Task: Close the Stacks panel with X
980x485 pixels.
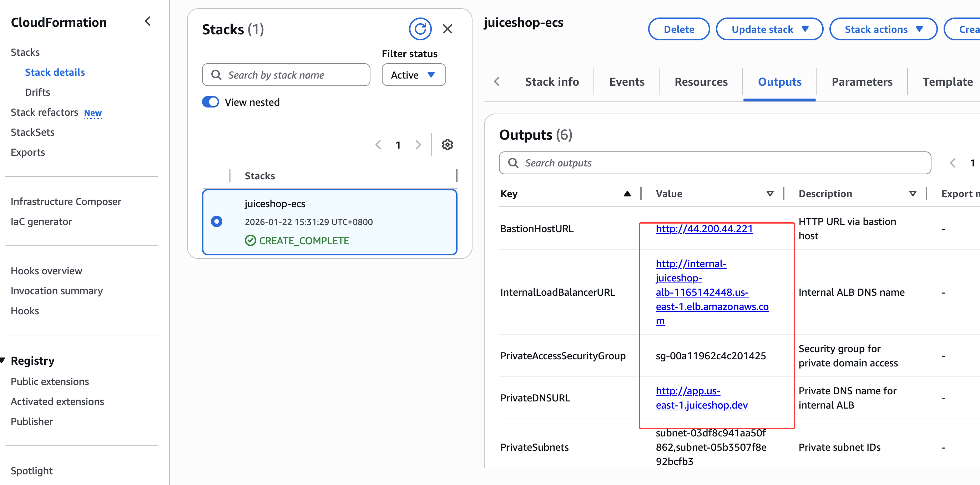Action: (x=448, y=29)
